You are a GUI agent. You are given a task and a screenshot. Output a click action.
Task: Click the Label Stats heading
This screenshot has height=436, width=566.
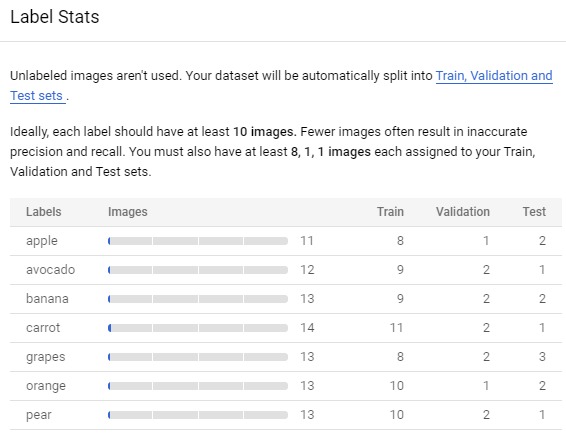point(55,17)
